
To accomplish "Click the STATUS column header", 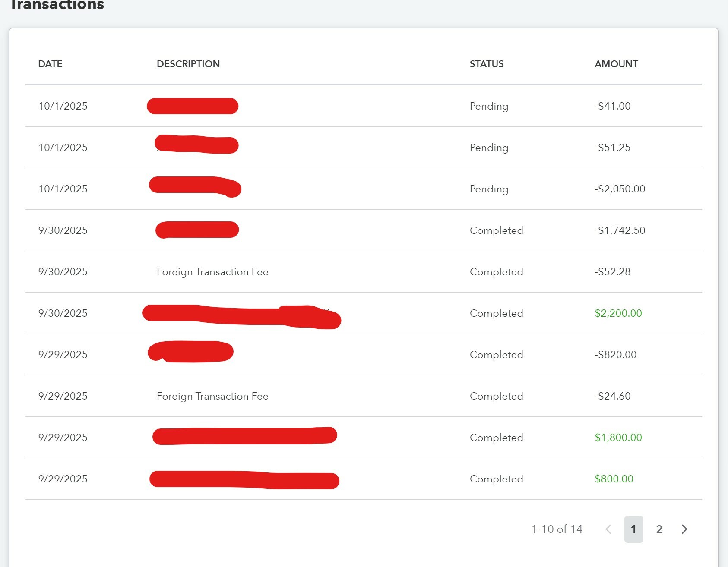I will [487, 64].
